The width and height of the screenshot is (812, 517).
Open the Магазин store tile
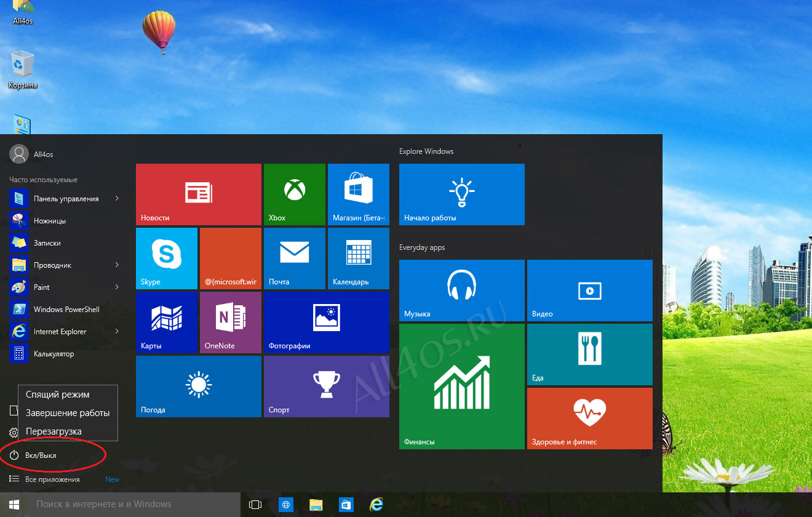[359, 194]
